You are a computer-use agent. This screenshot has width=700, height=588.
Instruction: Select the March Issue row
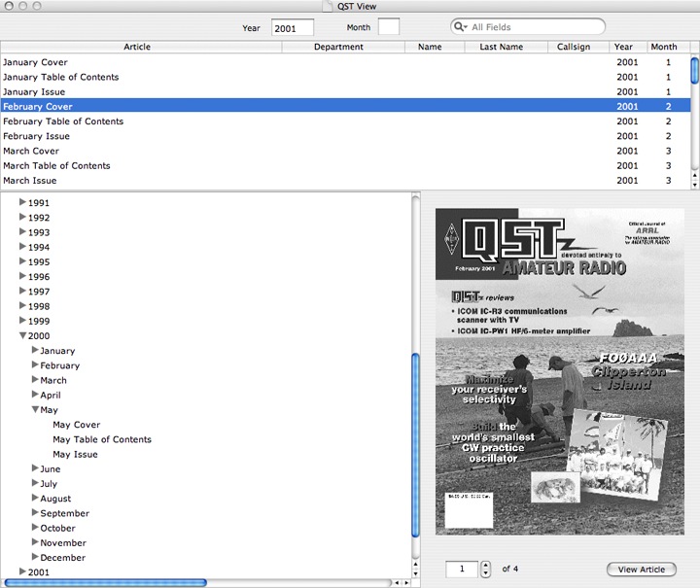point(345,180)
